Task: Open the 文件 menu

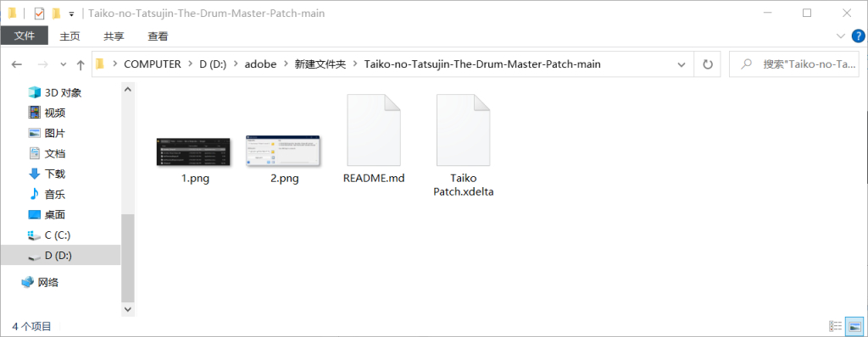Action: point(25,36)
